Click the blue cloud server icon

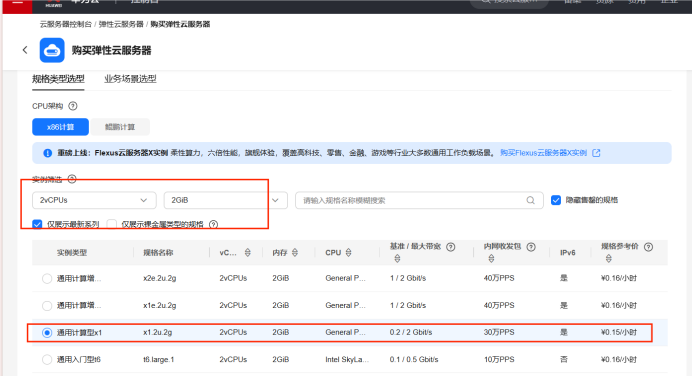click(x=52, y=50)
